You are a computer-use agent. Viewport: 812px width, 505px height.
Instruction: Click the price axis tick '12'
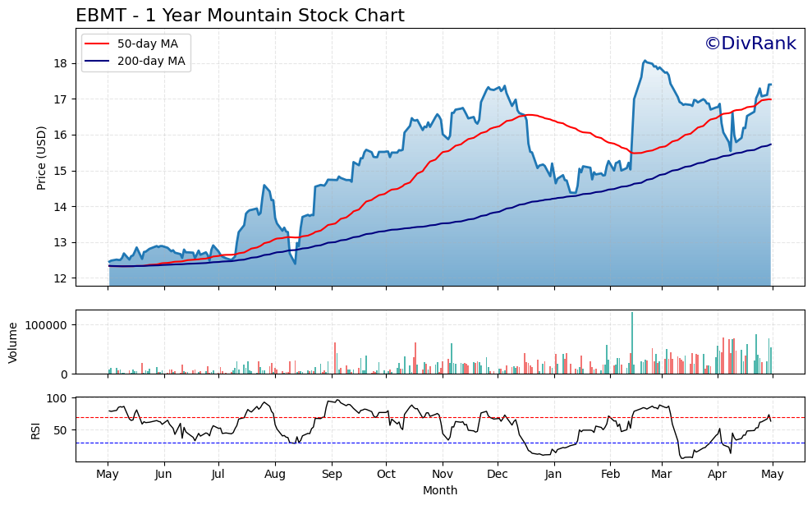61,278
